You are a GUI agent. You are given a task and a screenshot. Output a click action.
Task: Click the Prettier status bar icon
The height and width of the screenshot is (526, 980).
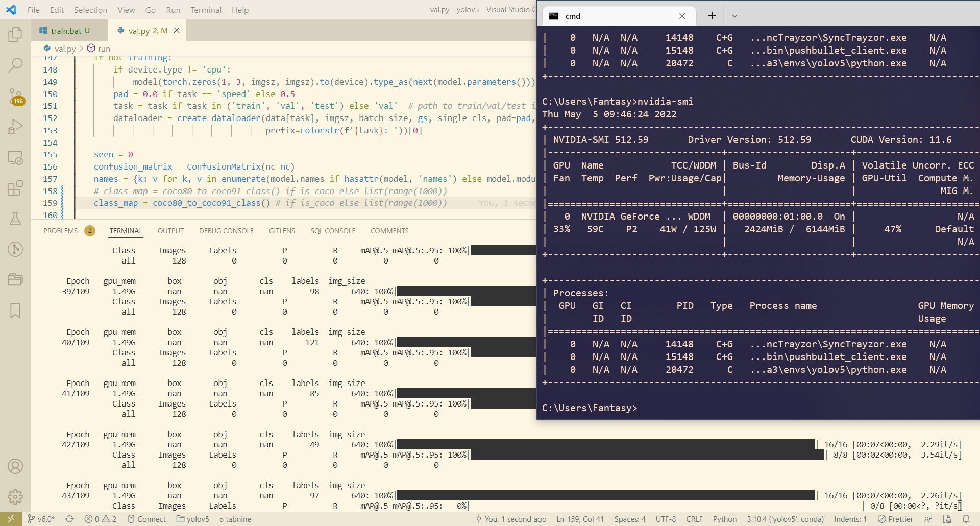tap(896, 519)
